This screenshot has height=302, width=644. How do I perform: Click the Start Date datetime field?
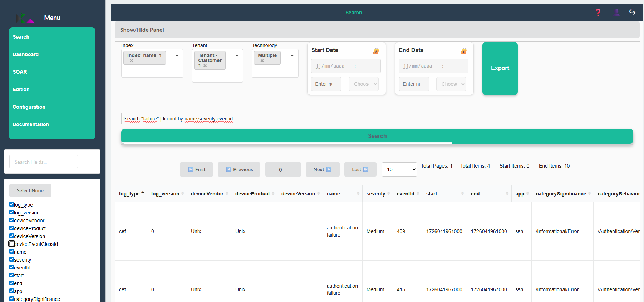(346, 66)
